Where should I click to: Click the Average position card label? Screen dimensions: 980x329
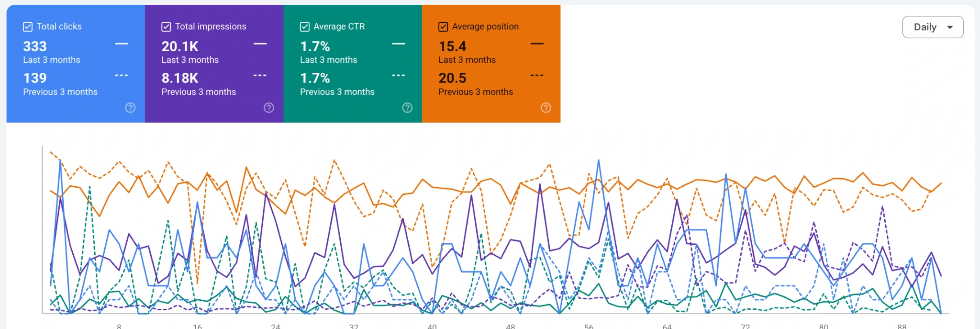[x=485, y=27]
